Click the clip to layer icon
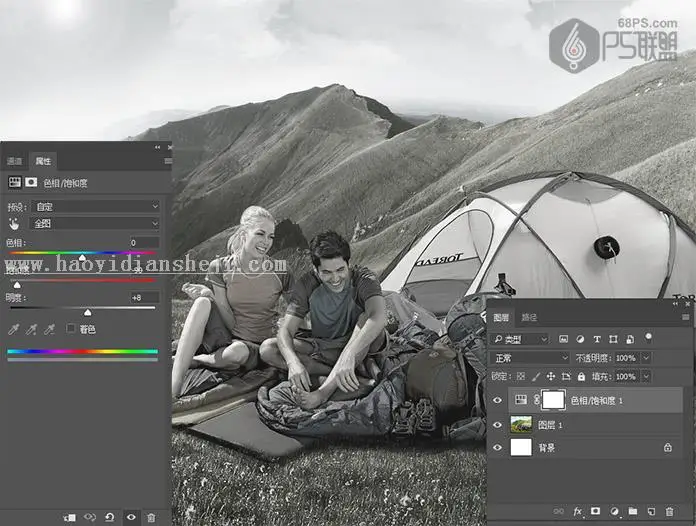The width and height of the screenshot is (696, 526). [x=70, y=518]
